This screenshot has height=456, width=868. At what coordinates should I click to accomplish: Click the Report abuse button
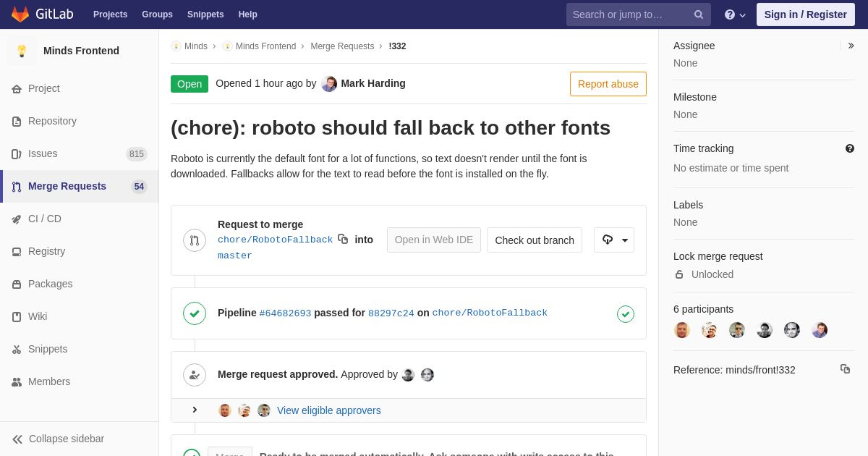(608, 84)
